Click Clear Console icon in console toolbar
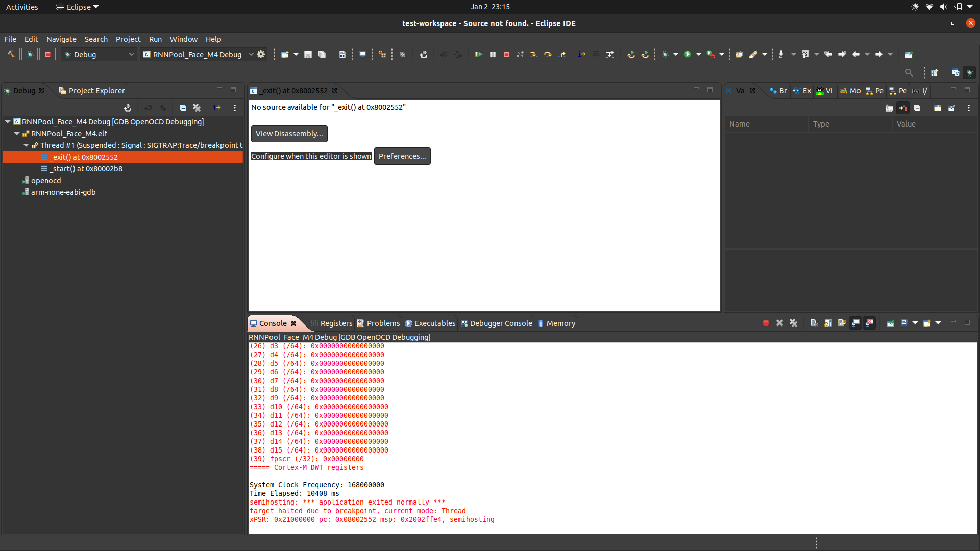This screenshot has width=980, height=551. [x=814, y=323]
